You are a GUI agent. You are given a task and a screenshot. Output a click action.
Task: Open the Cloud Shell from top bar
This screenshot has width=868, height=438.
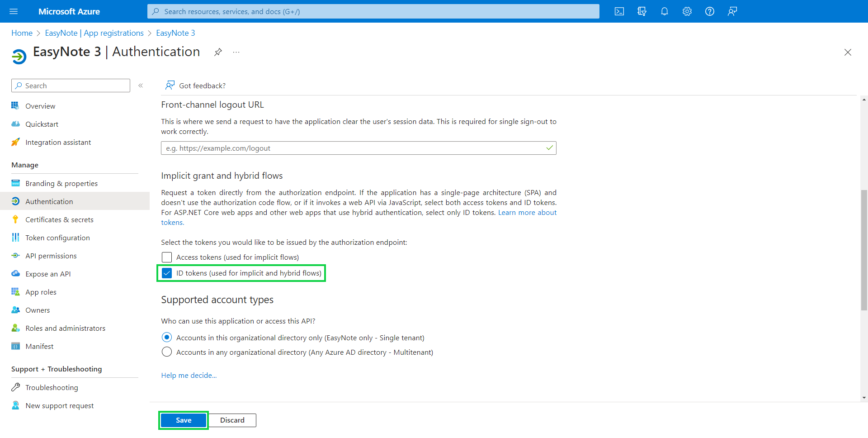(619, 11)
